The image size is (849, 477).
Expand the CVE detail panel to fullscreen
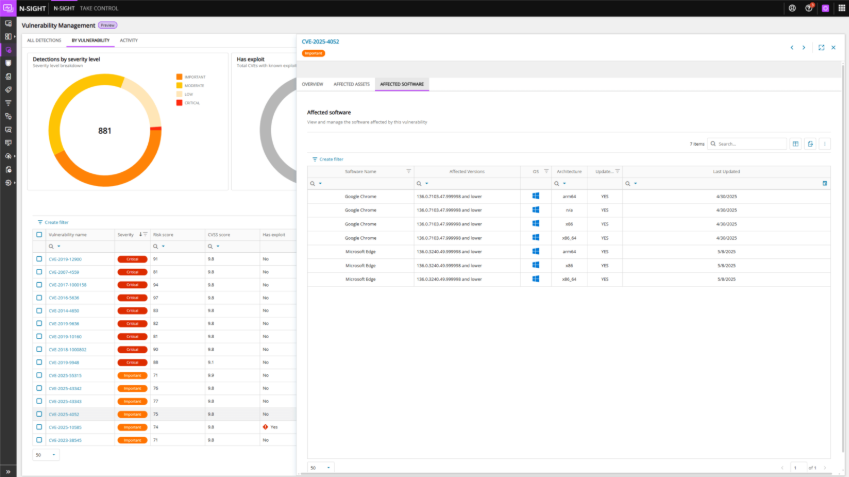[821, 47]
